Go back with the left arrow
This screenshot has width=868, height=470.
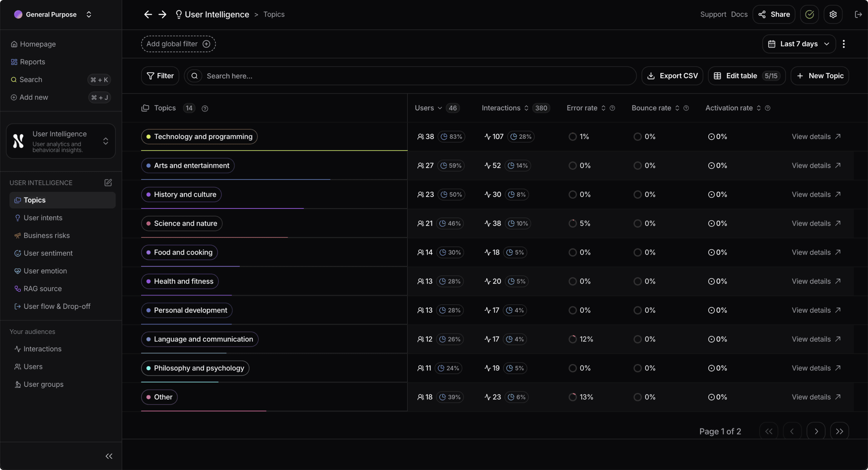point(148,14)
